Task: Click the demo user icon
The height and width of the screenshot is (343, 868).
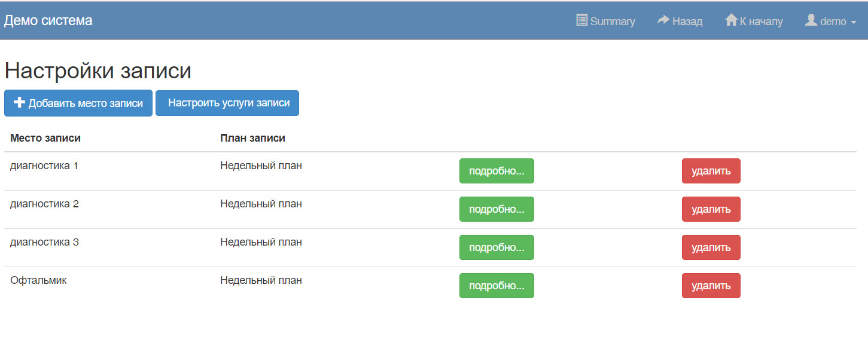Action: [811, 20]
